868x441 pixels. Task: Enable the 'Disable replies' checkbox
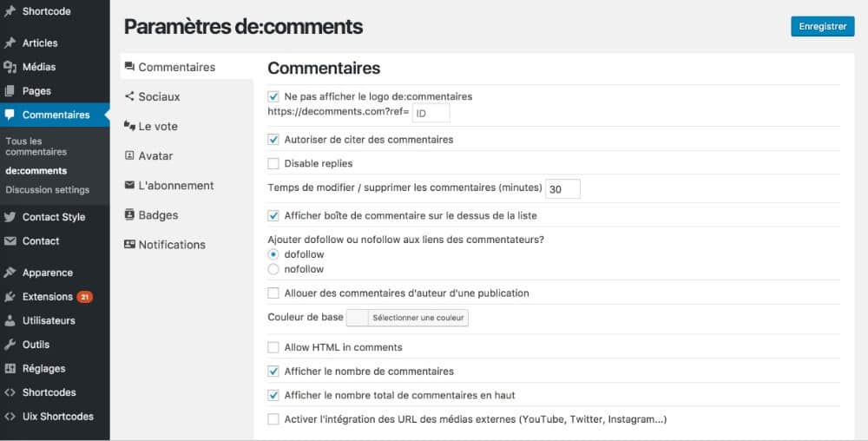(273, 163)
